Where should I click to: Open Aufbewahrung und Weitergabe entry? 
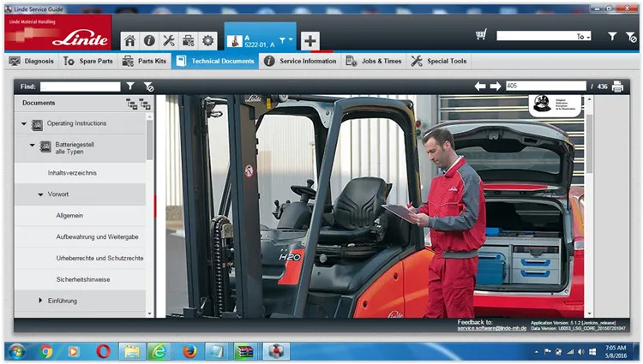point(97,236)
